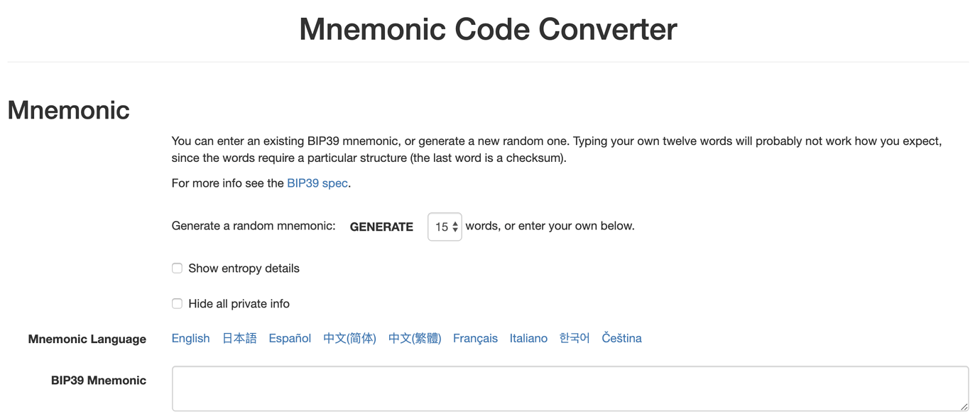Choose Español as mnemonic language
Screen dimensions: 980x419
point(290,339)
